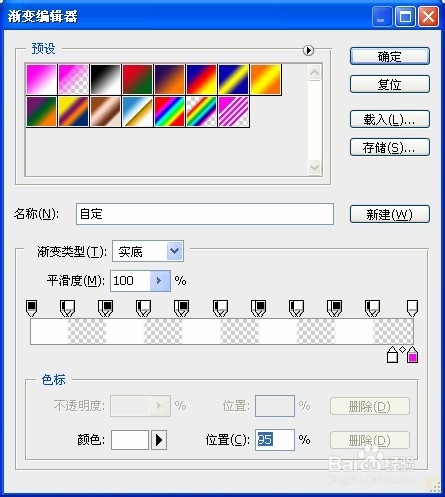445x497 pixels.
Task: Select the magenta-to-white foreground-to-background preset
Action: 42,80
